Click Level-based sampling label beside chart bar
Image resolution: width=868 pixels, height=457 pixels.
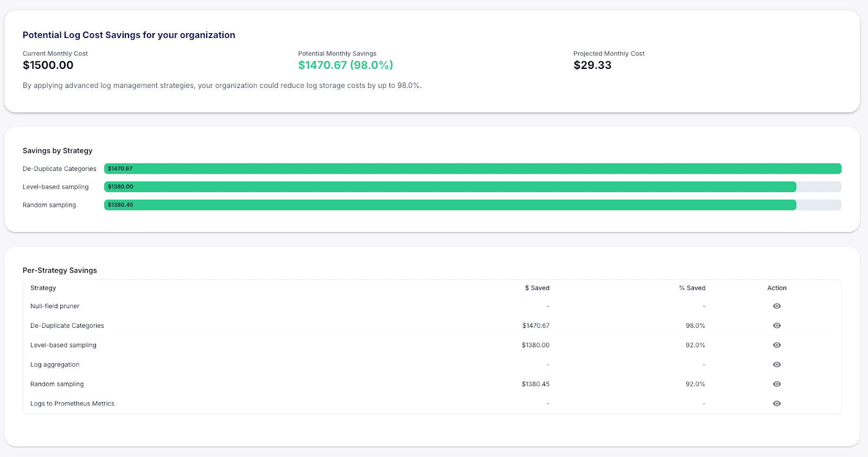tap(56, 187)
